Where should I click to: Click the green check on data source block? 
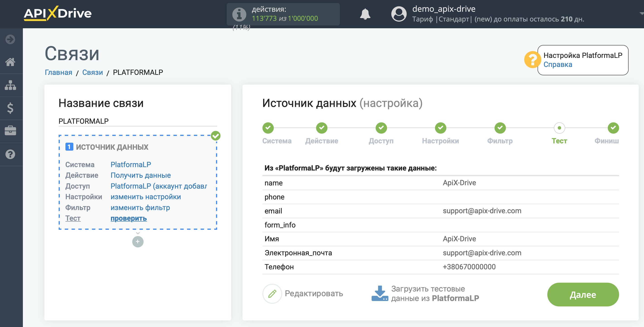point(216,136)
